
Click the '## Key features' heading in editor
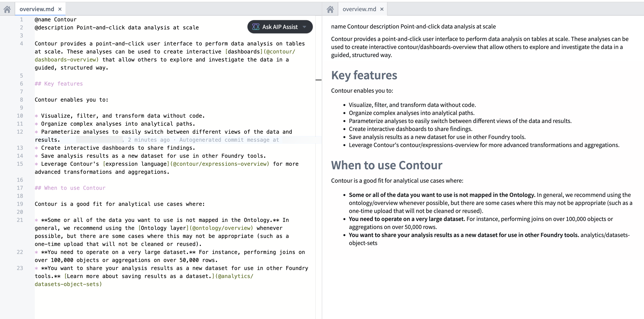(x=59, y=84)
